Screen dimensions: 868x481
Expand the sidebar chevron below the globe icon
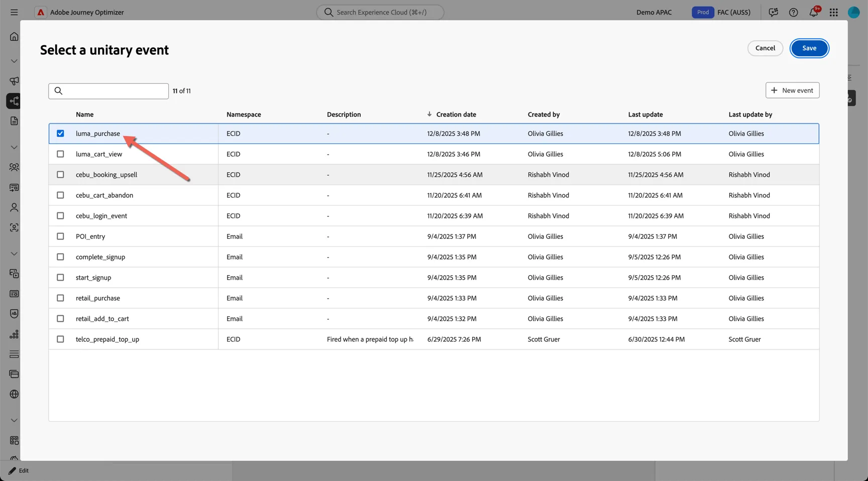(14, 420)
